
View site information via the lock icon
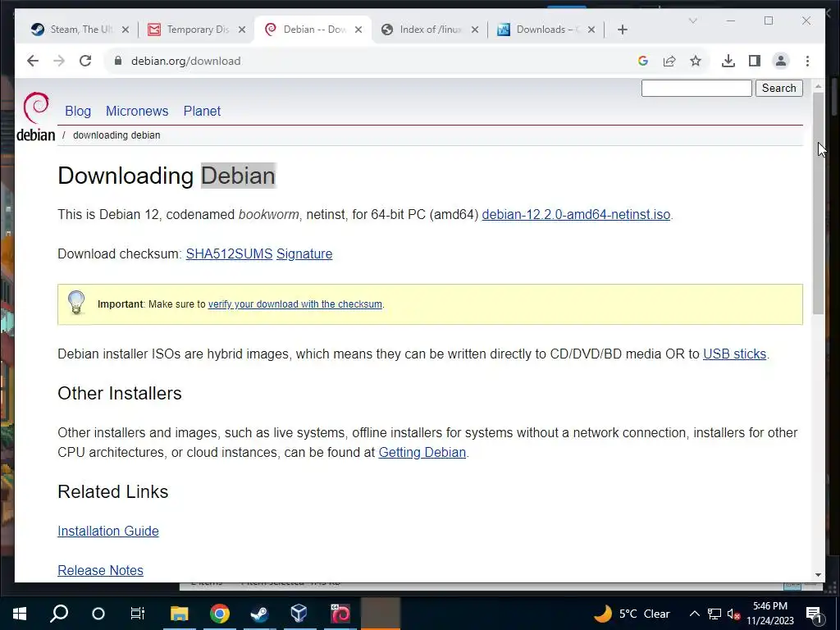point(118,61)
